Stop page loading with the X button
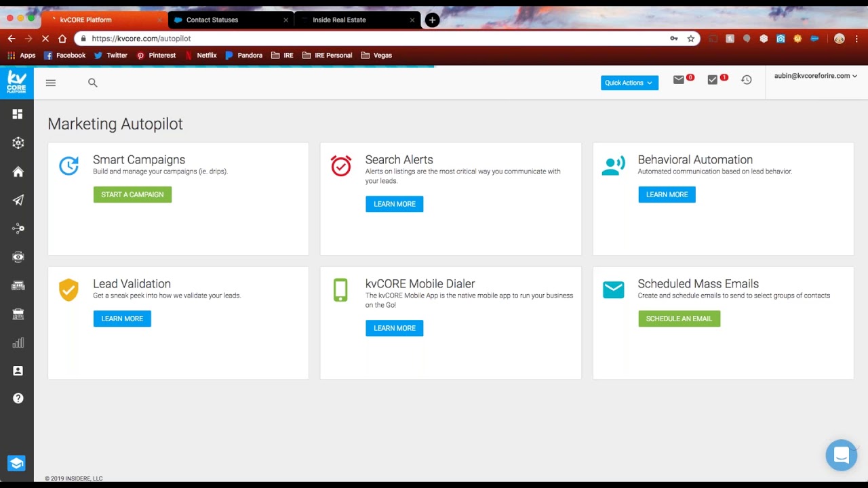 tap(45, 39)
